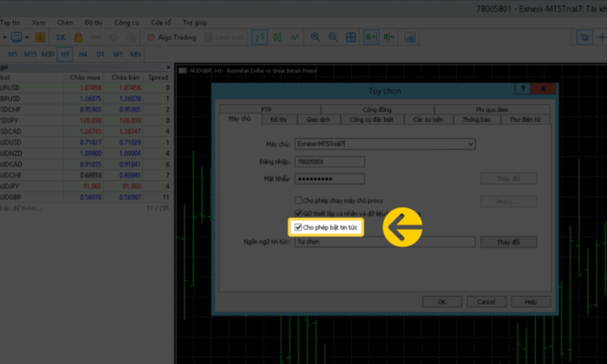Open the chart template dropdown arrow in toolbar
The image size is (607, 364).
(27, 38)
